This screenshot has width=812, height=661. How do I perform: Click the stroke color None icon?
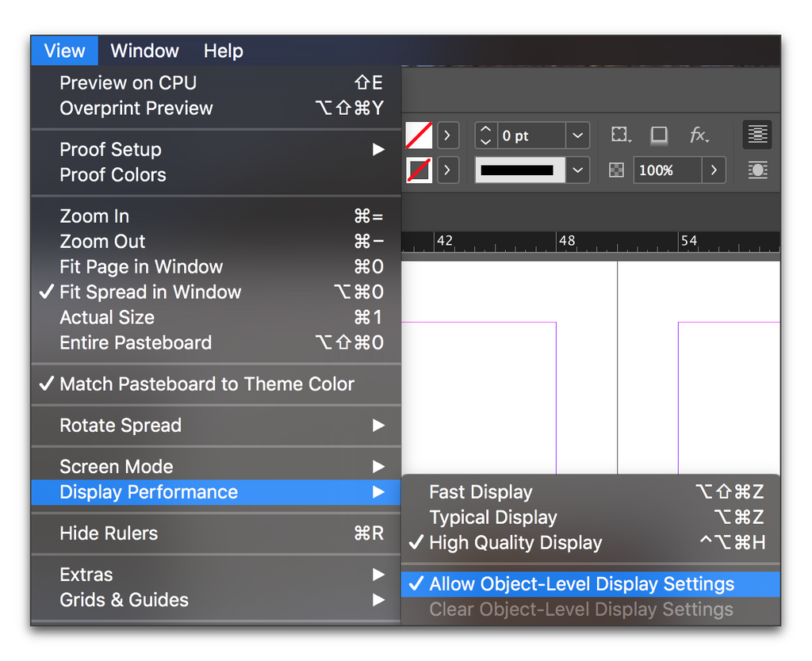(419, 170)
